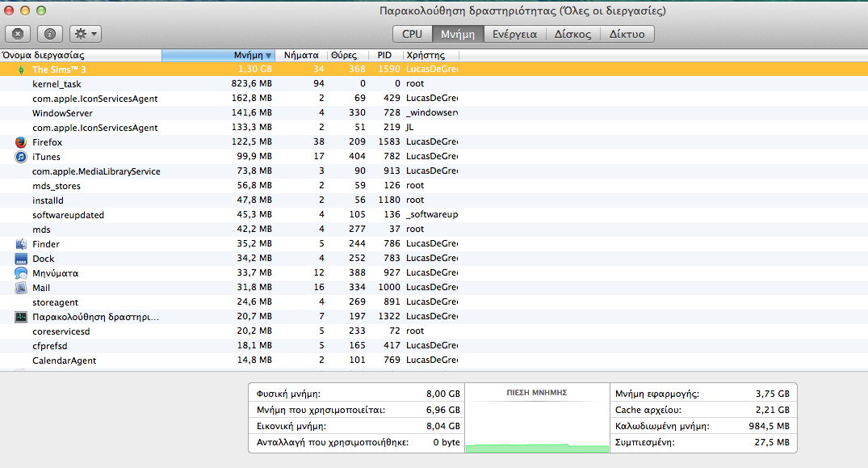
Task: Sort by Χρήστης column header
Action: click(430, 55)
